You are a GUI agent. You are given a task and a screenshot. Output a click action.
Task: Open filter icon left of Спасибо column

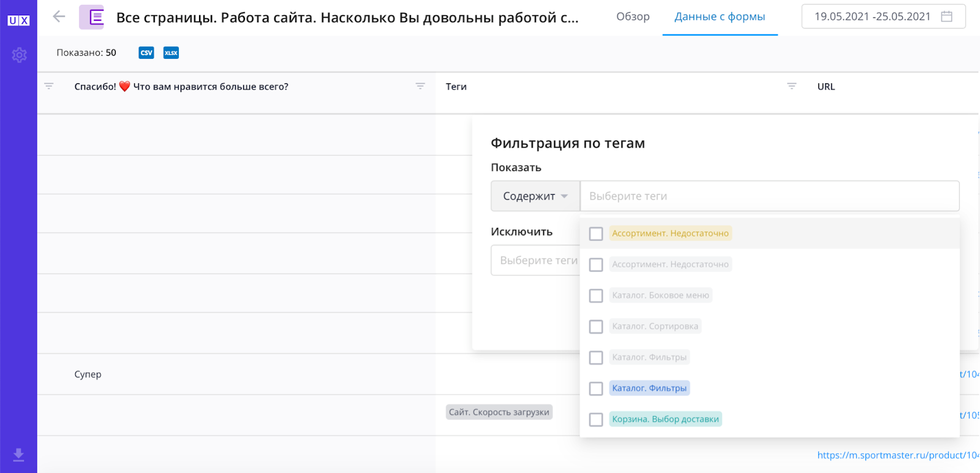(49, 86)
